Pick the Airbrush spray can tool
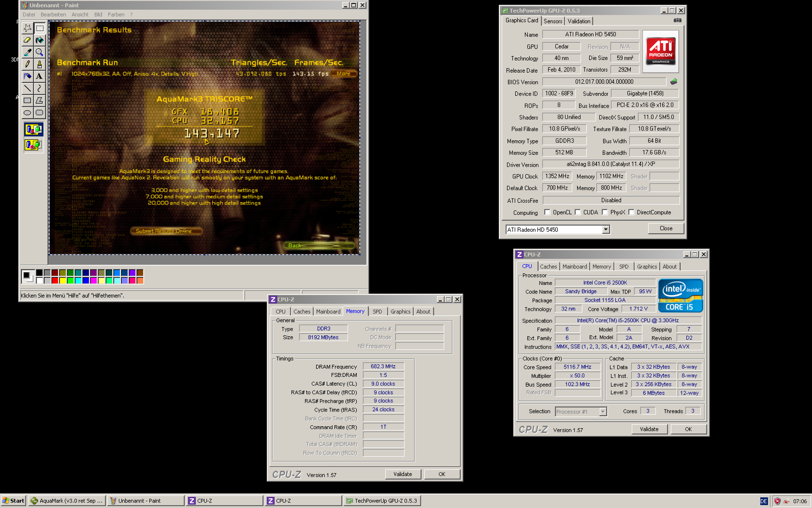Viewport: 812px width, 508px height. (27, 76)
